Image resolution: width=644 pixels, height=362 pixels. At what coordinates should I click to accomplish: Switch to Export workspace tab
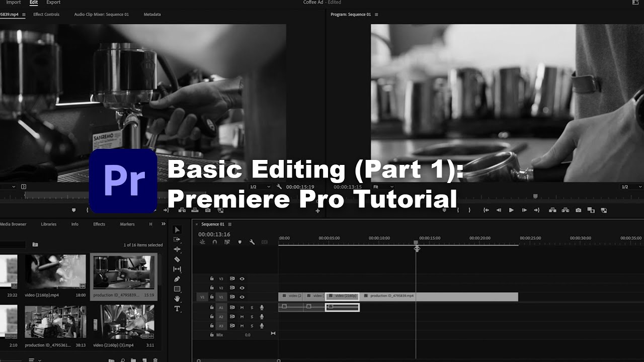(x=53, y=3)
